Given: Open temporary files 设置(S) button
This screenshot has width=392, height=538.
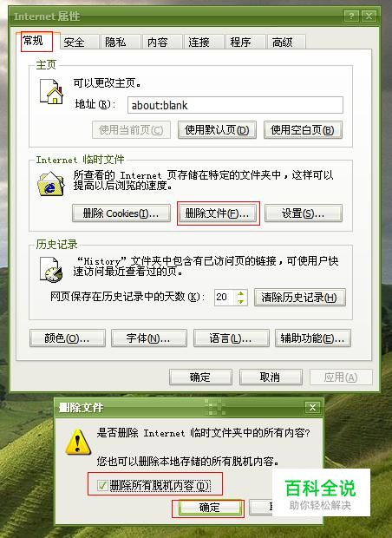Looking at the screenshot, I should (304, 213).
